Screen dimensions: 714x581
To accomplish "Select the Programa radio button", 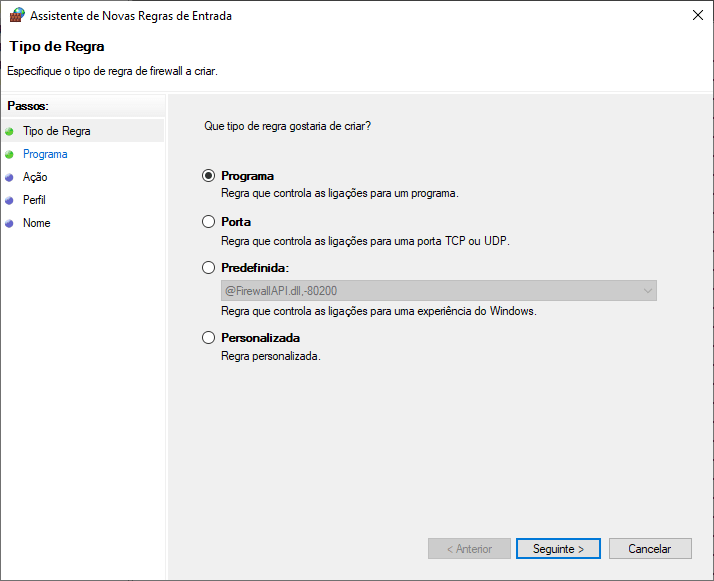I will click(208, 176).
